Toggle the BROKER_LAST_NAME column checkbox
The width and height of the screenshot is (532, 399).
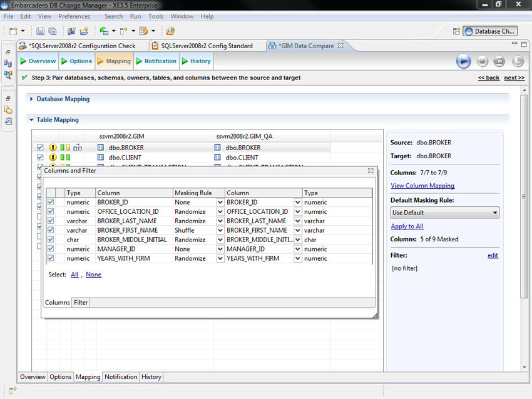pyautogui.click(x=51, y=221)
